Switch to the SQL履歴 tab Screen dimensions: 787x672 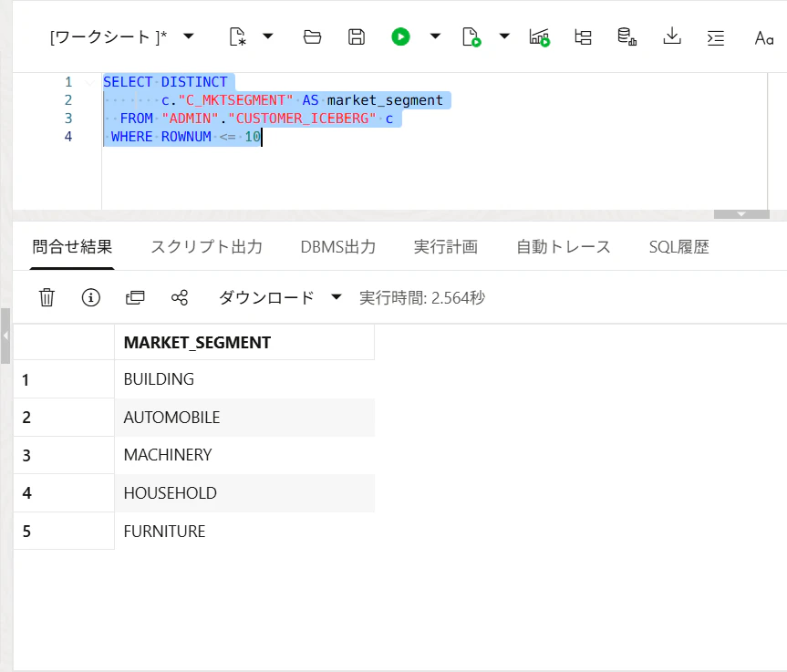pos(678,247)
